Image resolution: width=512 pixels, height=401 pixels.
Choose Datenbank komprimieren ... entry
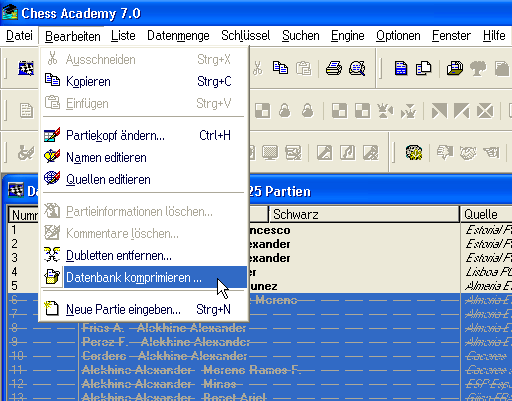click(x=144, y=277)
